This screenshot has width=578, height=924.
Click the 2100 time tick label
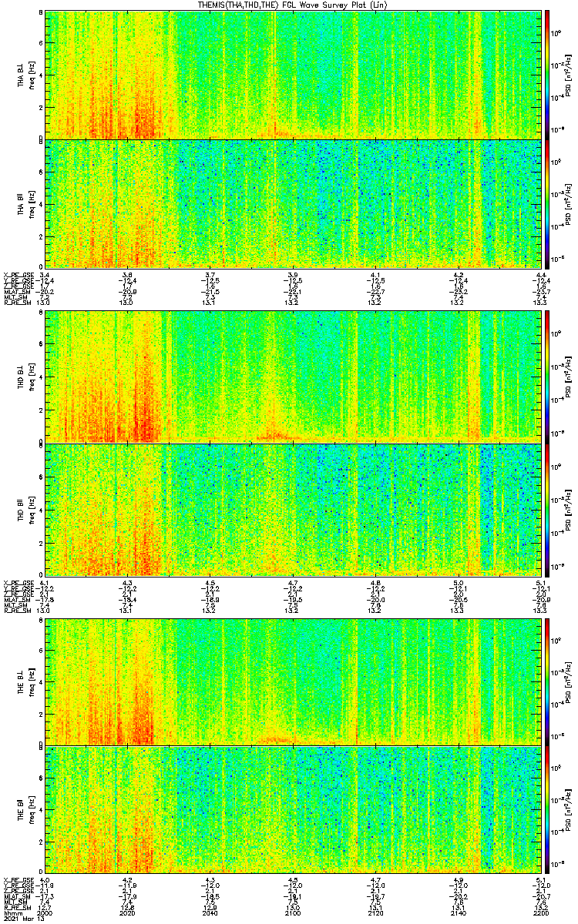(x=293, y=912)
